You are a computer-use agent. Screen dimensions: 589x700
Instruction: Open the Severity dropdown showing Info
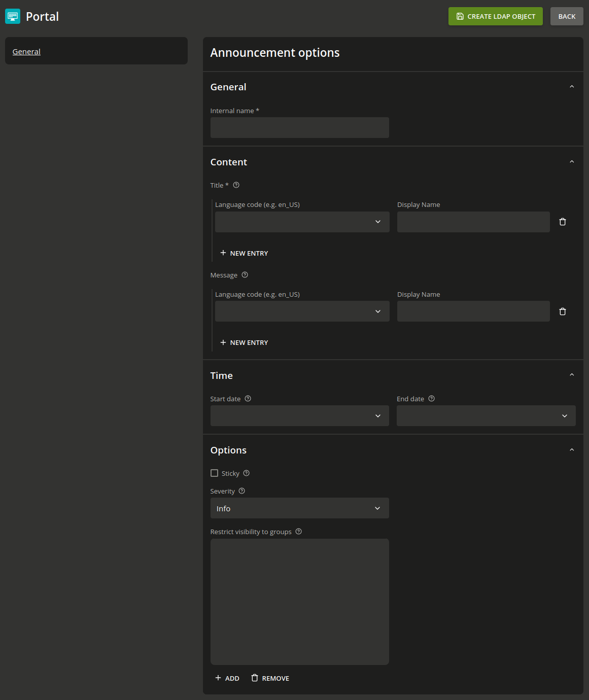299,508
